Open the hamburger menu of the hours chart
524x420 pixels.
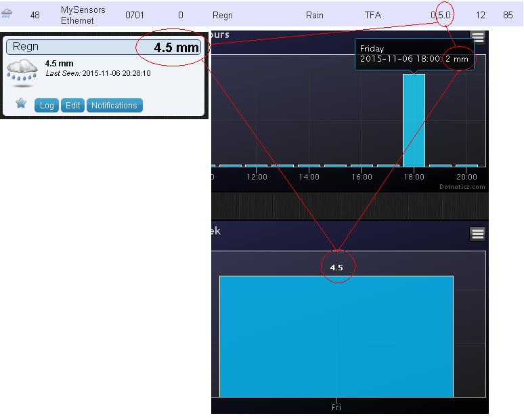pyautogui.click(x=478, y=37)
